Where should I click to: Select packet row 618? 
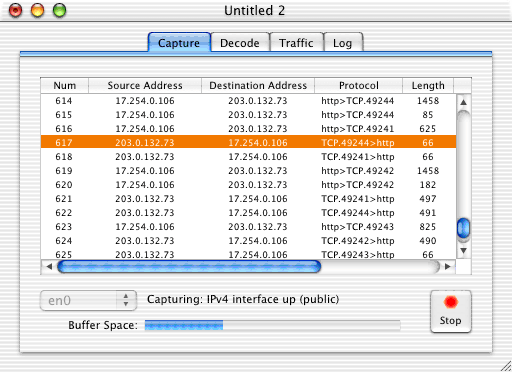click(x=248, y=157)
